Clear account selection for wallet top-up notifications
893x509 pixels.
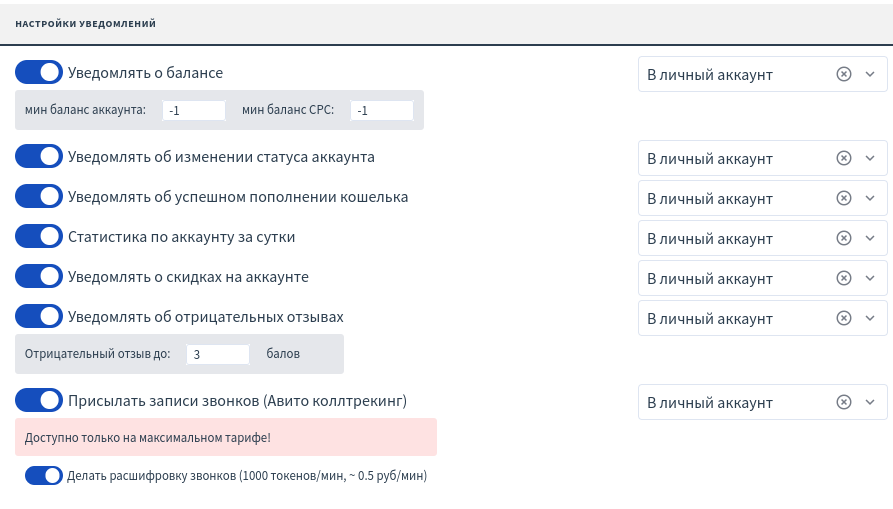pyautogui.click(x=843, y=198)
